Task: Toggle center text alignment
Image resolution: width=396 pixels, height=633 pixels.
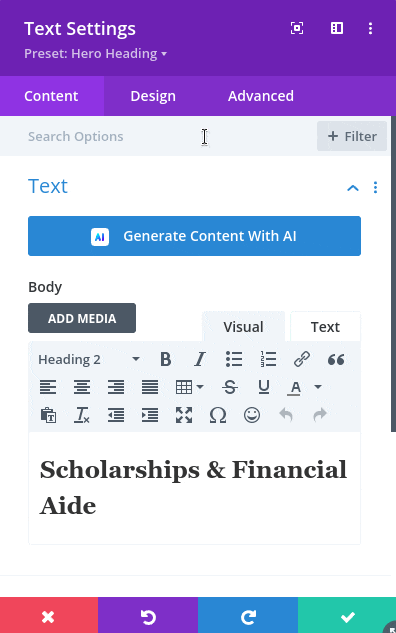Action: tap(82, 387)
